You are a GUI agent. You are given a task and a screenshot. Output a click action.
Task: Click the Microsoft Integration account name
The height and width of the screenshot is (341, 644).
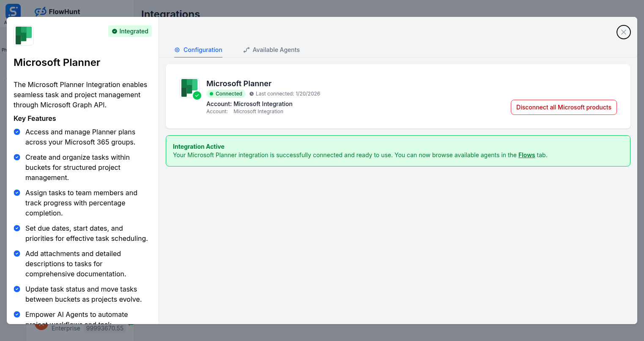tap(258, 111)
